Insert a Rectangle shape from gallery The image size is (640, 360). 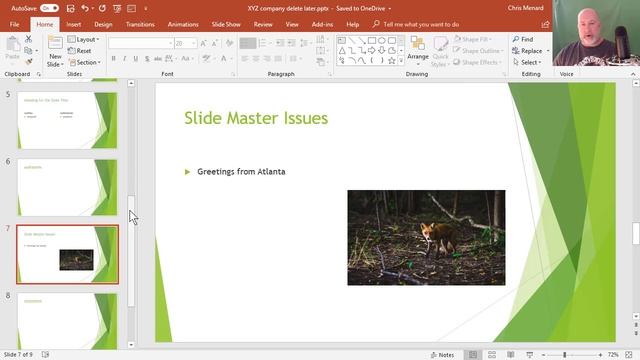click(371, 40)
